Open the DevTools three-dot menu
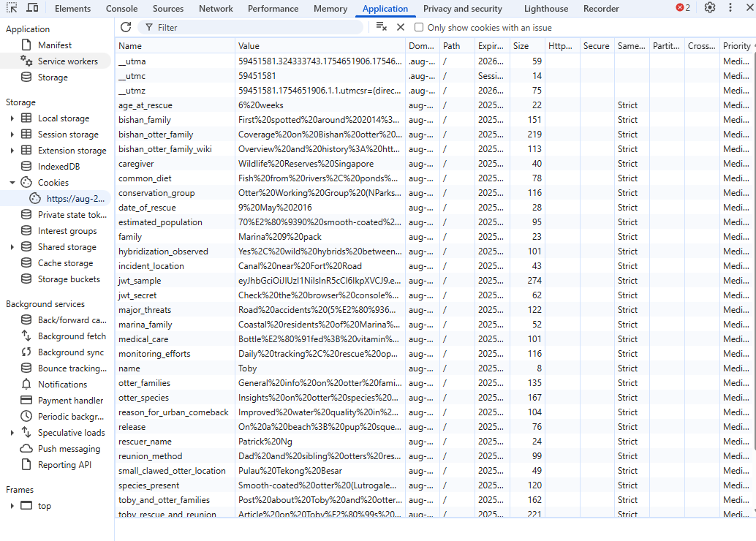Image resolution: width=756 pixels, height=541 pixels. (730, 8)
